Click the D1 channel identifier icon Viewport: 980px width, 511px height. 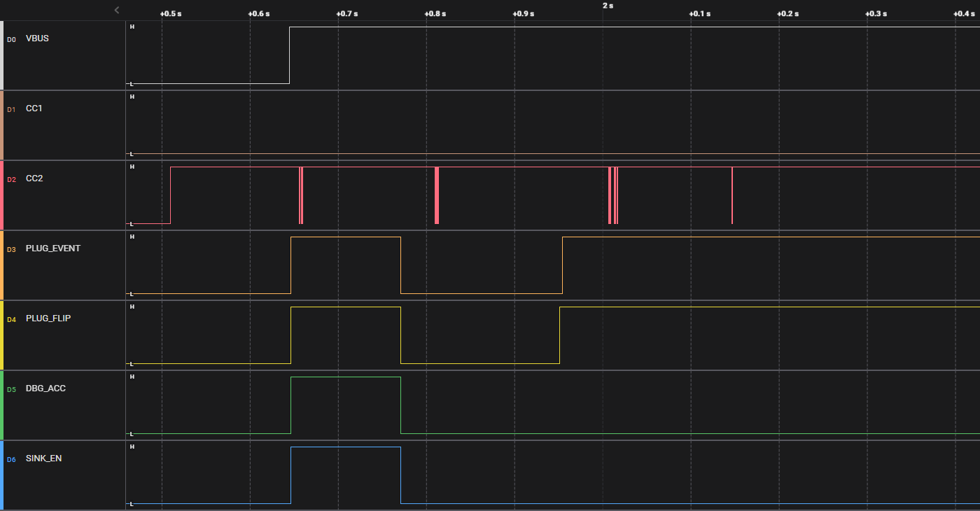point(11,109)
